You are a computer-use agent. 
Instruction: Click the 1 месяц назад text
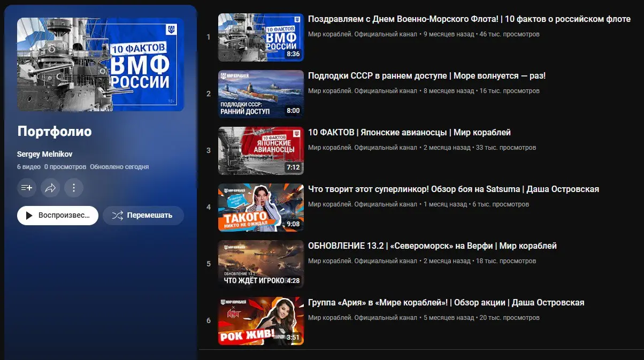click(445, 204)
